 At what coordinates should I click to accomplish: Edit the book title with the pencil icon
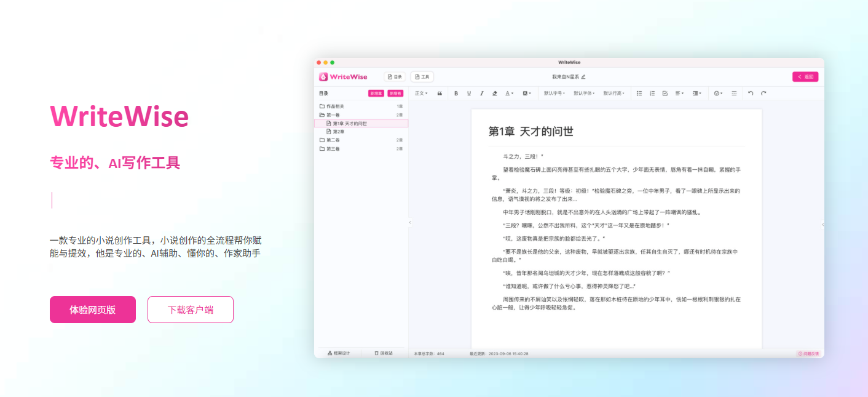(x=583, y=77)
